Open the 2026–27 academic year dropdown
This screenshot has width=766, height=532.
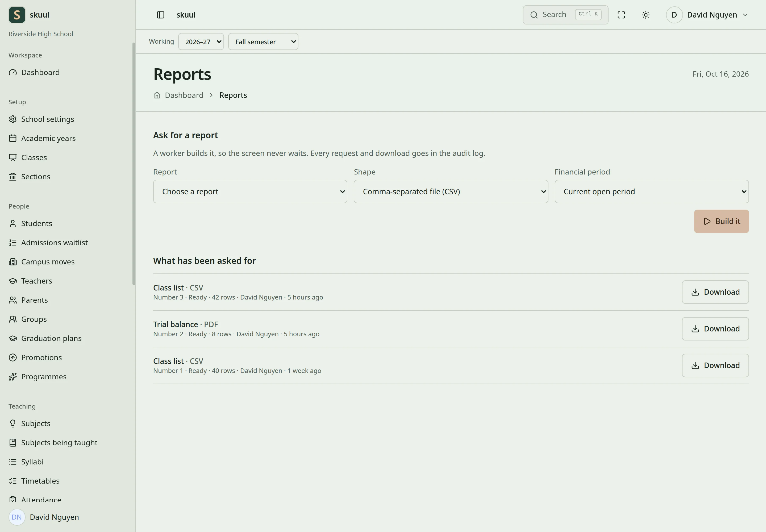(x=201, y=42)
